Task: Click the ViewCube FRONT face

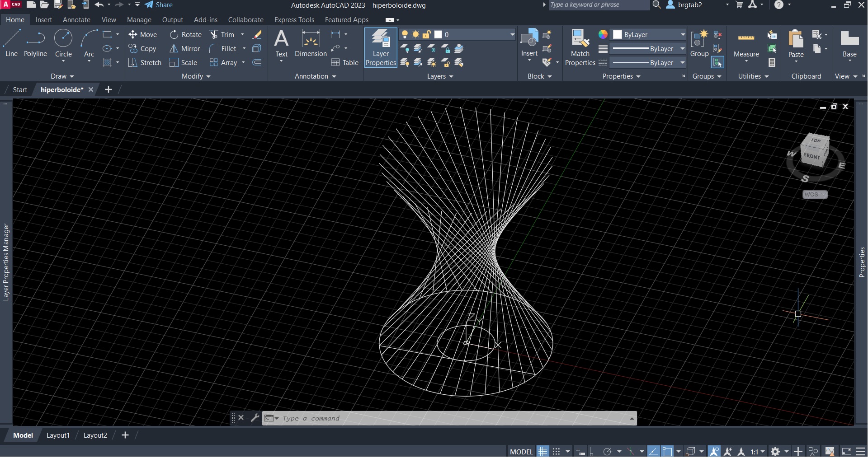Action: pos(812,156)
